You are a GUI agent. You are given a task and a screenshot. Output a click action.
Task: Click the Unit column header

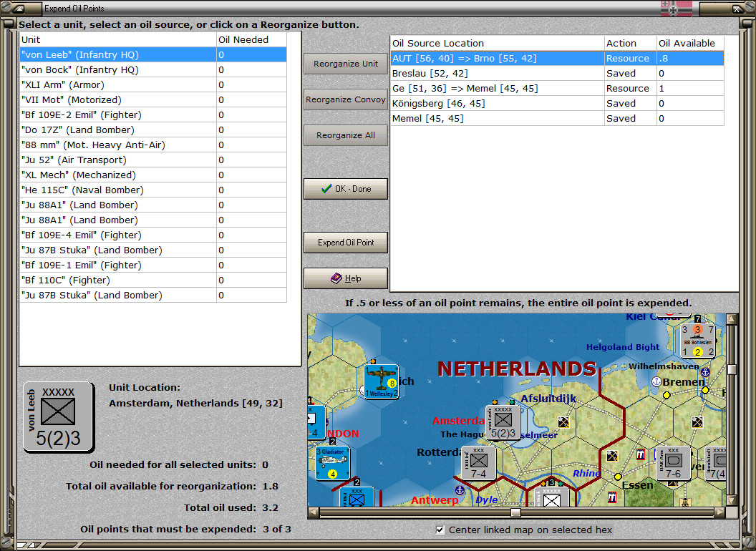pos(118,39)
